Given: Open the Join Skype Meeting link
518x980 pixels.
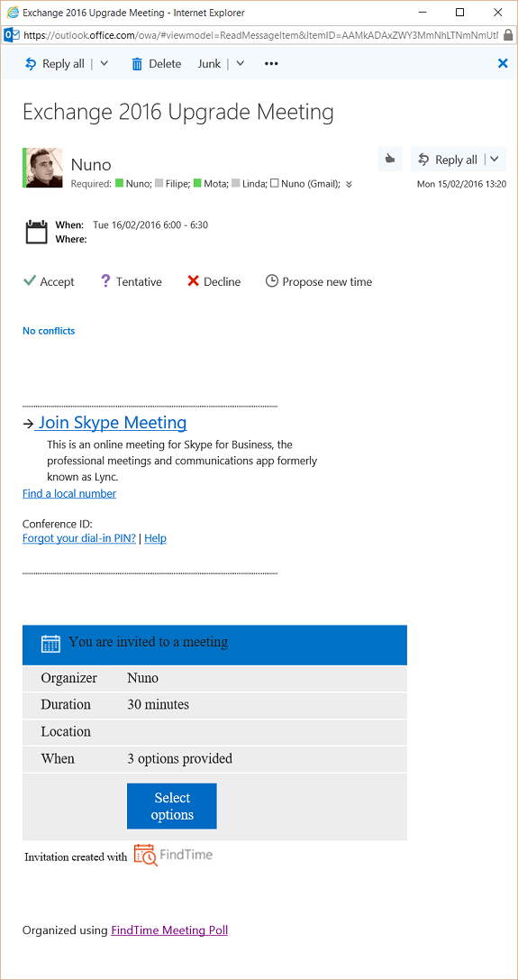Looking at the screenshot, I should (x=111, y=423).
